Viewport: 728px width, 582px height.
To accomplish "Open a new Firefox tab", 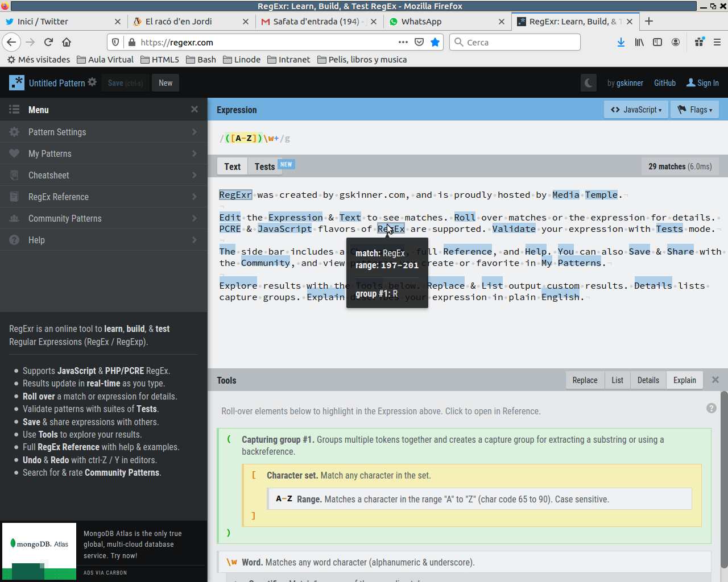I will (x=649, y=22).
